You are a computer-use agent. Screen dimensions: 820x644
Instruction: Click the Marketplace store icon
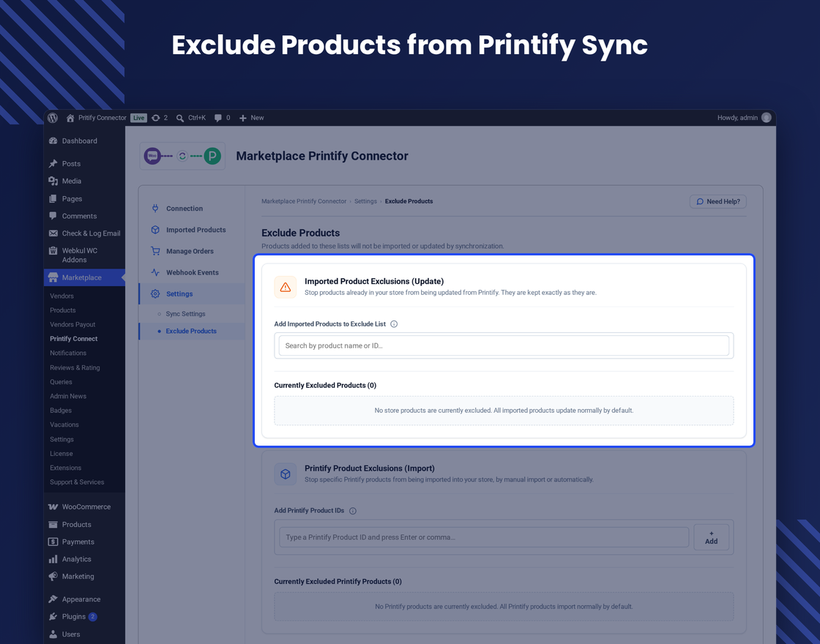pos(53,277)
